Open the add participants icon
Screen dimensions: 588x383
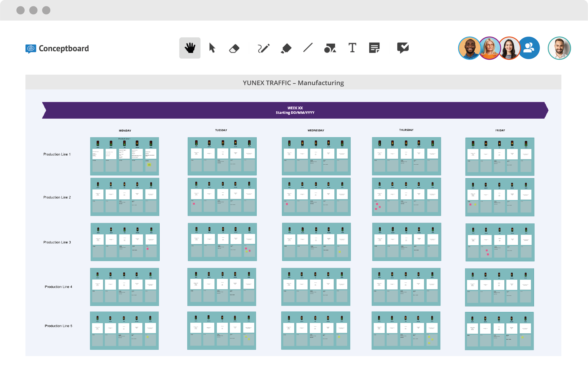[529, 48]
